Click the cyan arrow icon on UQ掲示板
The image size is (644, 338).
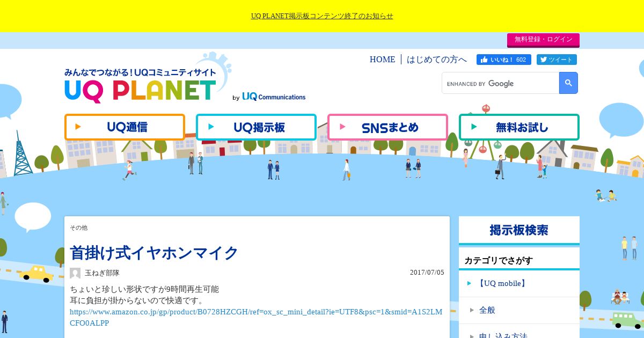[211, 127]
